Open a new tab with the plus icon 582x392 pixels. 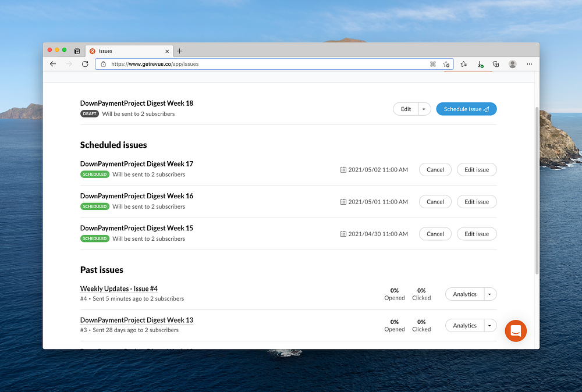coord(180,51)
